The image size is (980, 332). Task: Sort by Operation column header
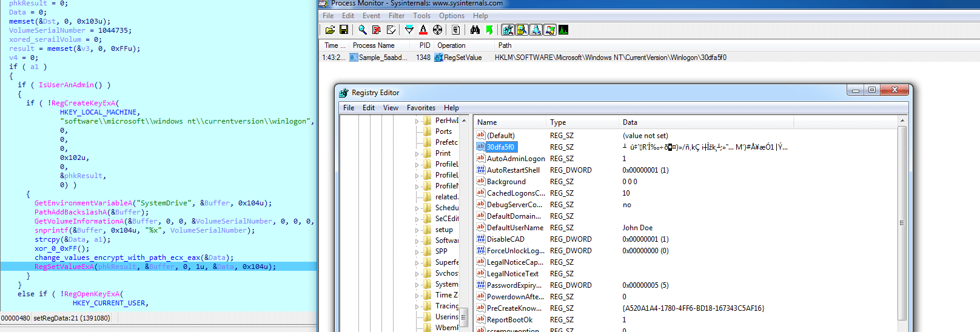pyautogui.click(x=465, y=45)
